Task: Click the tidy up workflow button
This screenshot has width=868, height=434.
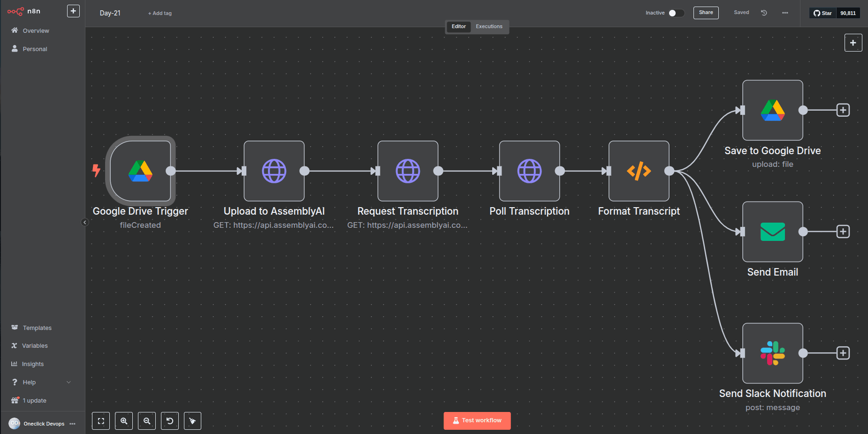Action: [192, 421]
